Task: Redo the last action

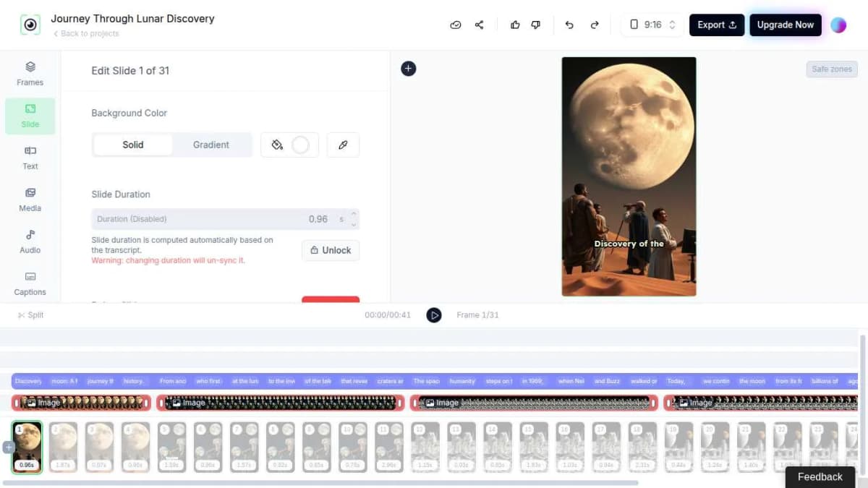Action: [x=595, y=25]
